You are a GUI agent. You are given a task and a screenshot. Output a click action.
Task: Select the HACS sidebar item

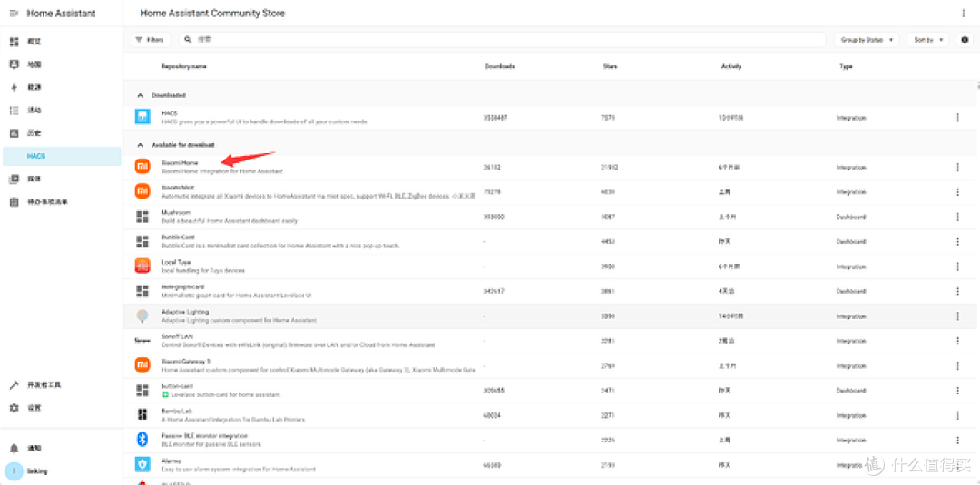(62, 156)
